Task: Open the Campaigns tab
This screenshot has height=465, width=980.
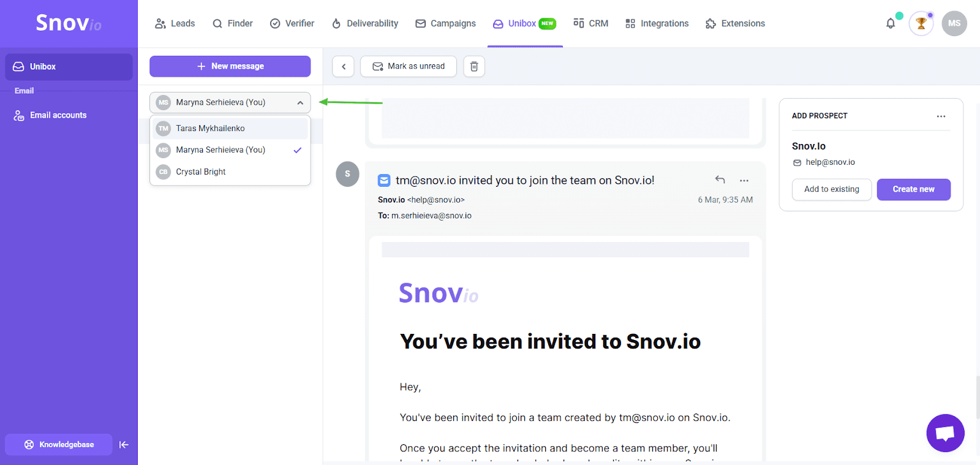Action: point(445,24)
